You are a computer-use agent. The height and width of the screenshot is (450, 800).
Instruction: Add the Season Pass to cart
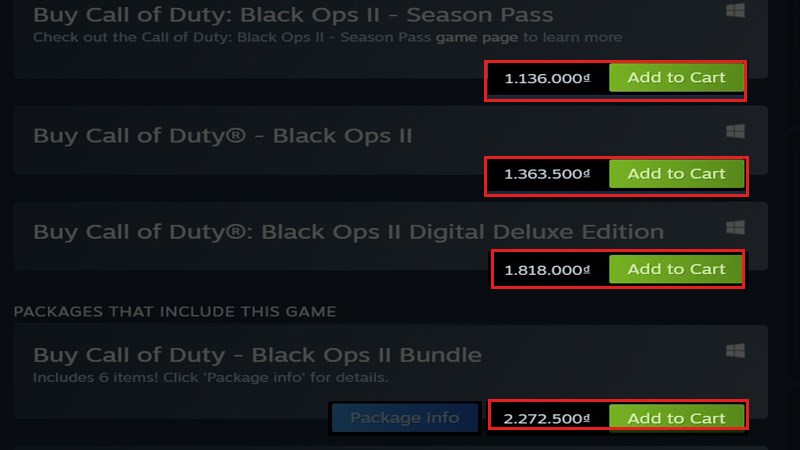point(676,78)
